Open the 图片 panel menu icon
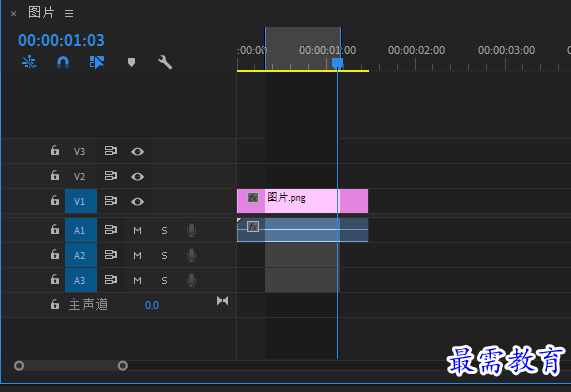The width and height of the screenshot is (571, 392). pos(69,13)
